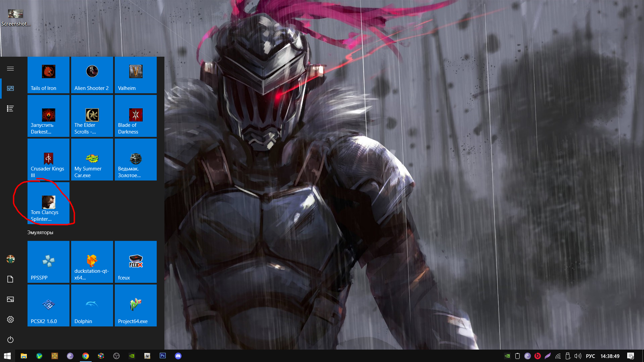Viewport: 644px width, 362px height.
Task: Open Settings gear in Start sidebar
Action: (10, 319)
